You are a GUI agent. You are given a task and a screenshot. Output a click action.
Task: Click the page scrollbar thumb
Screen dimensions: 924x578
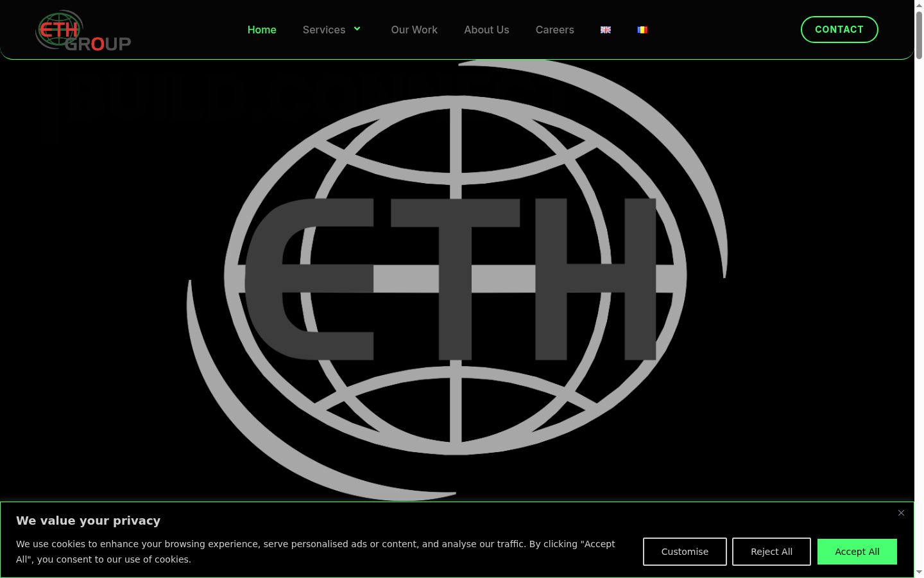(919, 35)
